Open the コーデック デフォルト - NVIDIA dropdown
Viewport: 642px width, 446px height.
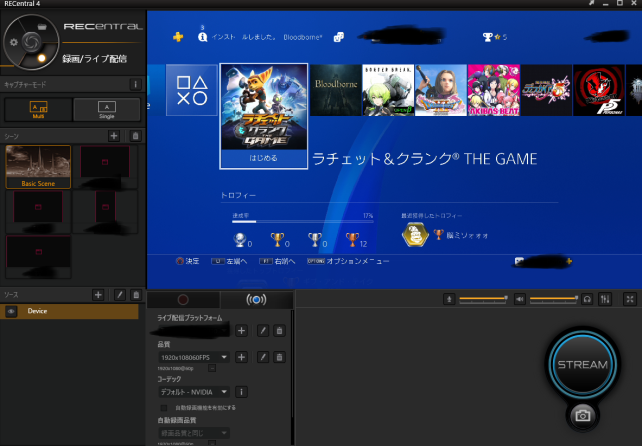point(194,392)
